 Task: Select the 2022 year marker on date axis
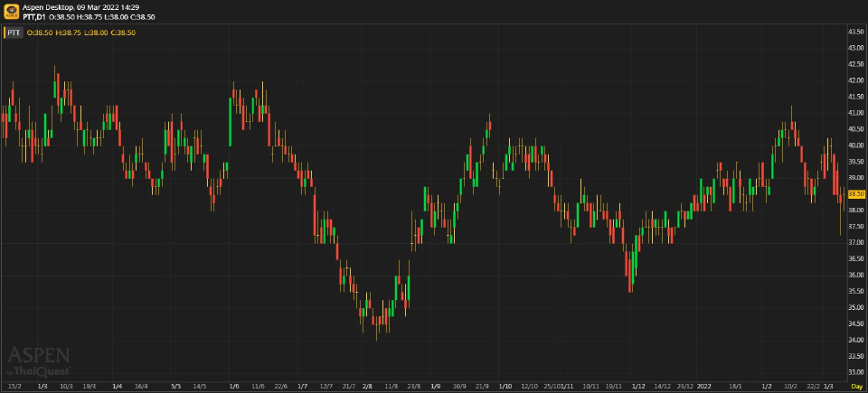click(x=704, y=386)
